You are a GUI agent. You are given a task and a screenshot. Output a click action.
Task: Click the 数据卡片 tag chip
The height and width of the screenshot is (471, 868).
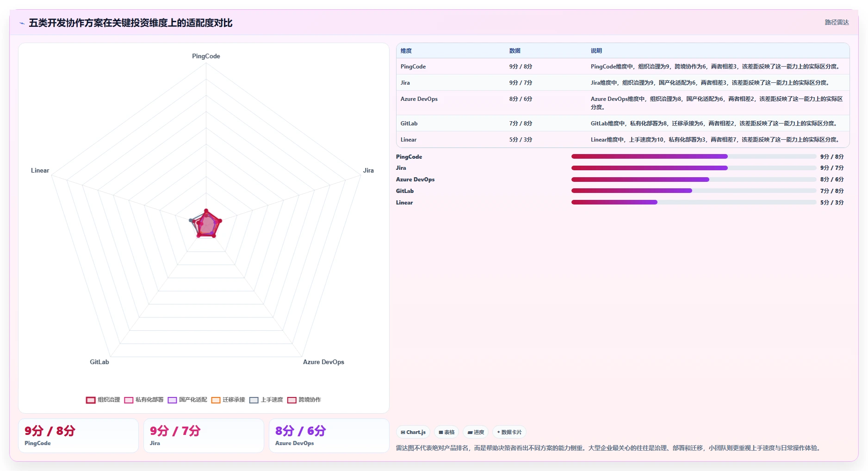coord(509,432)
